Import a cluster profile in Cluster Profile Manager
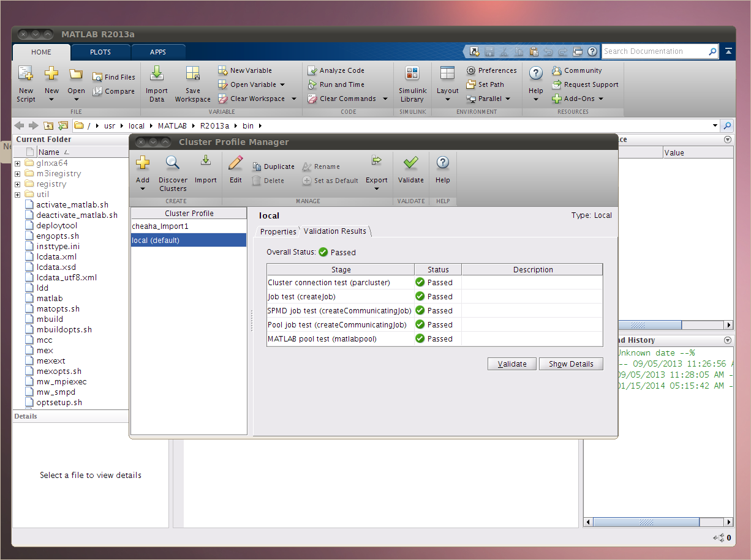The height and width of the screenshot is (560, 751). click(206, 170)
